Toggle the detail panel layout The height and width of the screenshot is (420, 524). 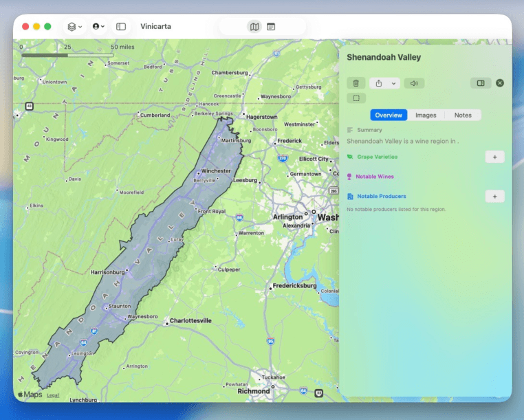click(481, 83)
